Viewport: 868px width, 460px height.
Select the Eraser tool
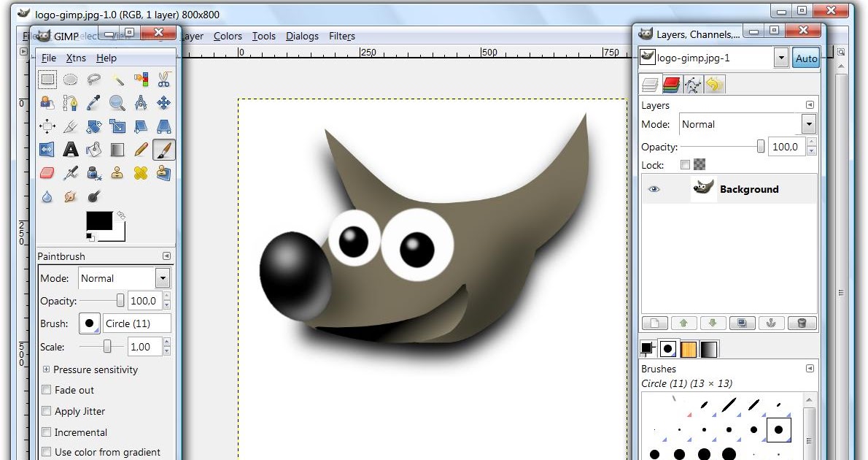pyautogui.click(x=47, y=173)
